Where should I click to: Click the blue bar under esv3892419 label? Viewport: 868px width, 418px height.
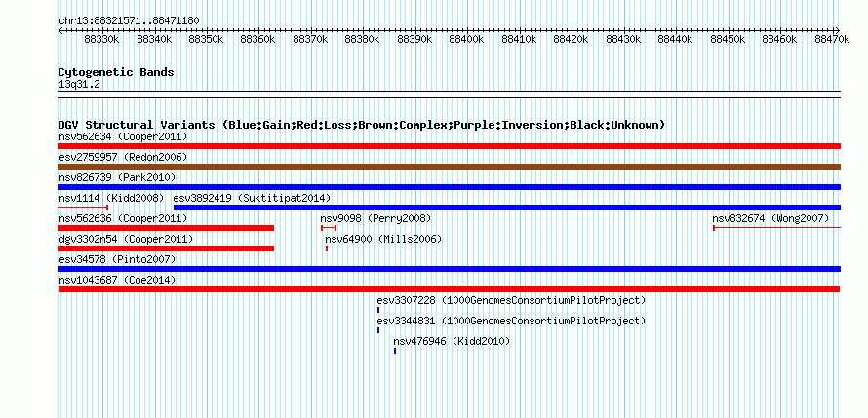(x=507, y=208)
